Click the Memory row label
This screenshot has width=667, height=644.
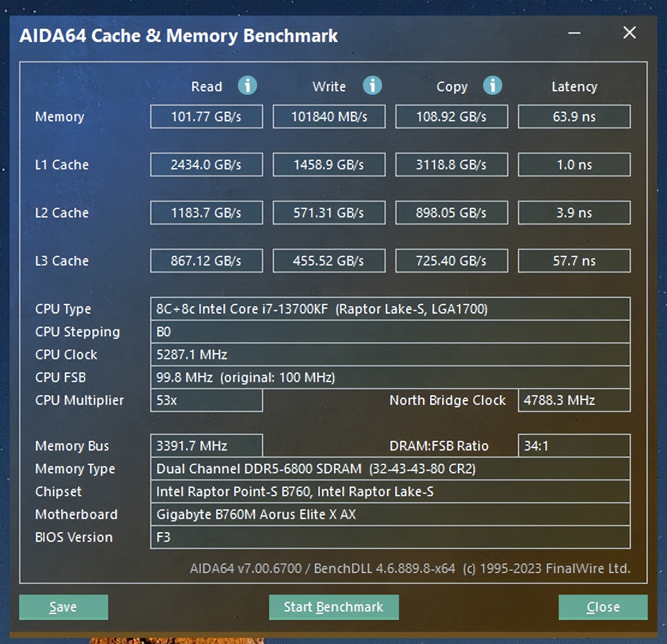click(x=59, y=117)
